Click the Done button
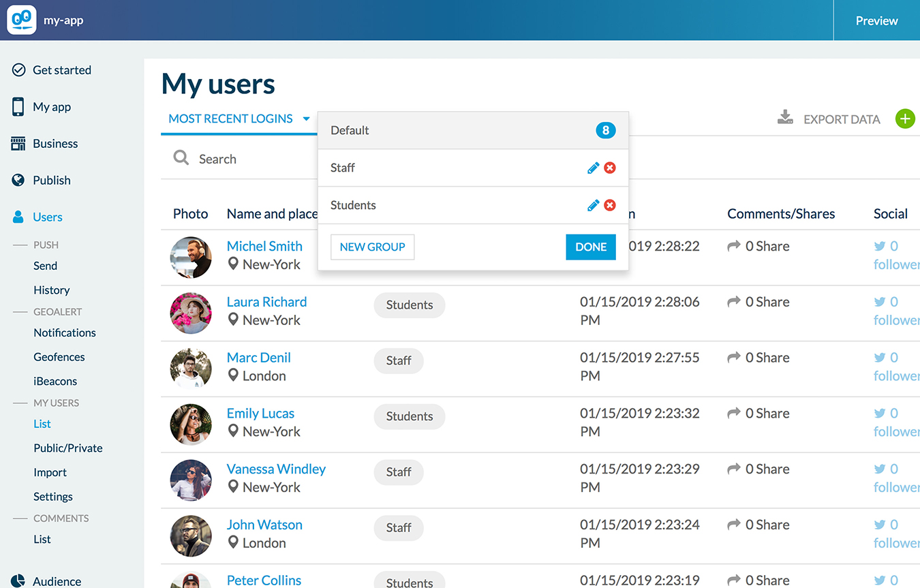920x588 pixels. [590, 247]
